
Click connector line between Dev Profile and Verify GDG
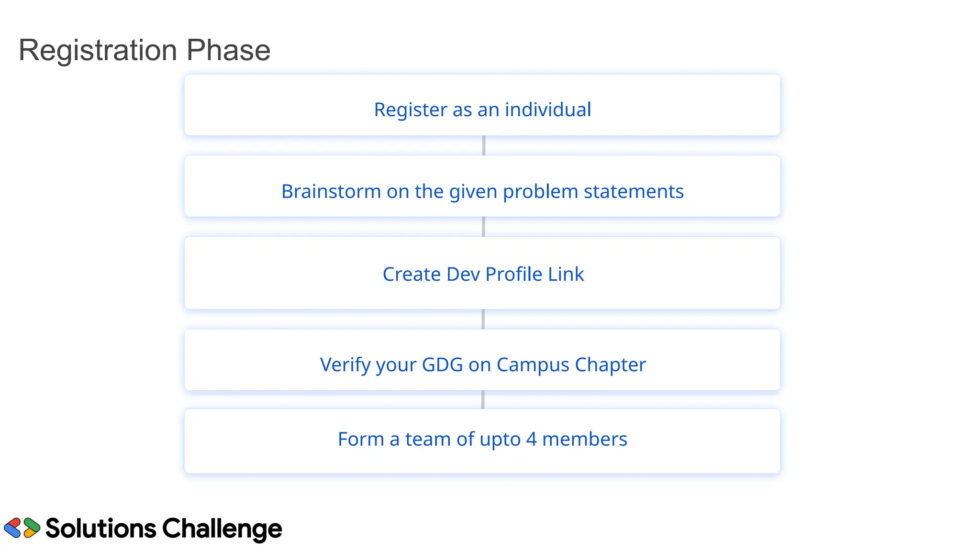click(x=483, y=319)
